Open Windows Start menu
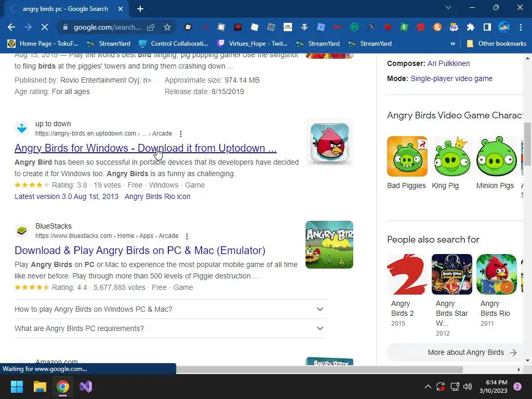532x399 pixels. tap(17, 387)
